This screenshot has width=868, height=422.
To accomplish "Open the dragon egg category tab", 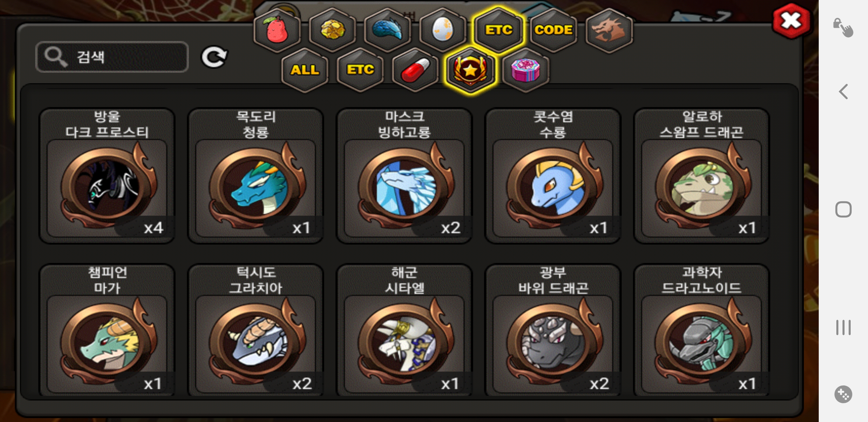I will coord(443,30).
